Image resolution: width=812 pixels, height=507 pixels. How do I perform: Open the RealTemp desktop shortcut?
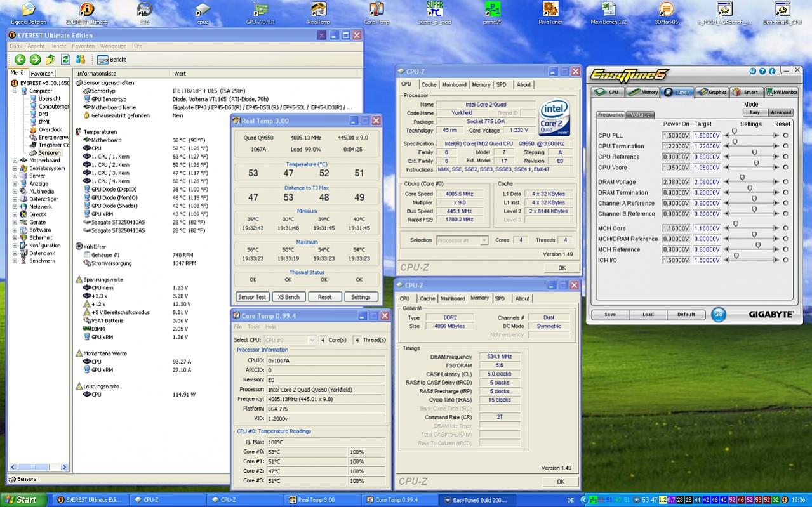click(319, 13)
